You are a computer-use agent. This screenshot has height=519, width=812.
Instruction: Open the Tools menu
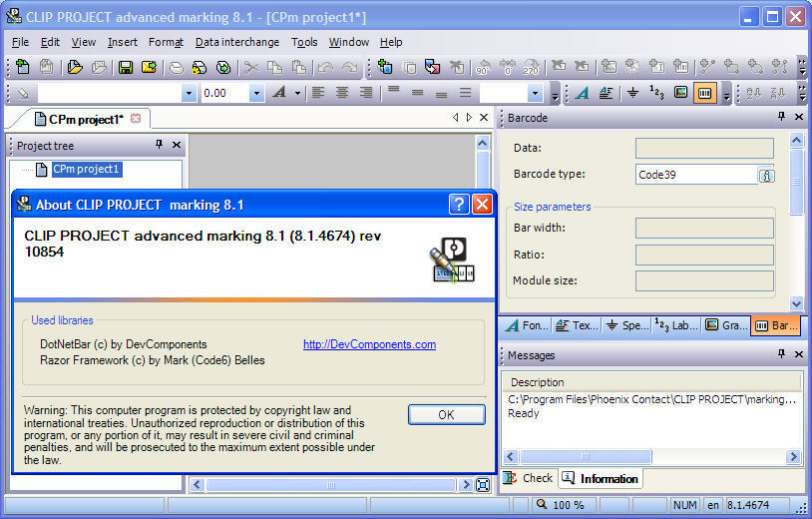[x=304, y=42]
